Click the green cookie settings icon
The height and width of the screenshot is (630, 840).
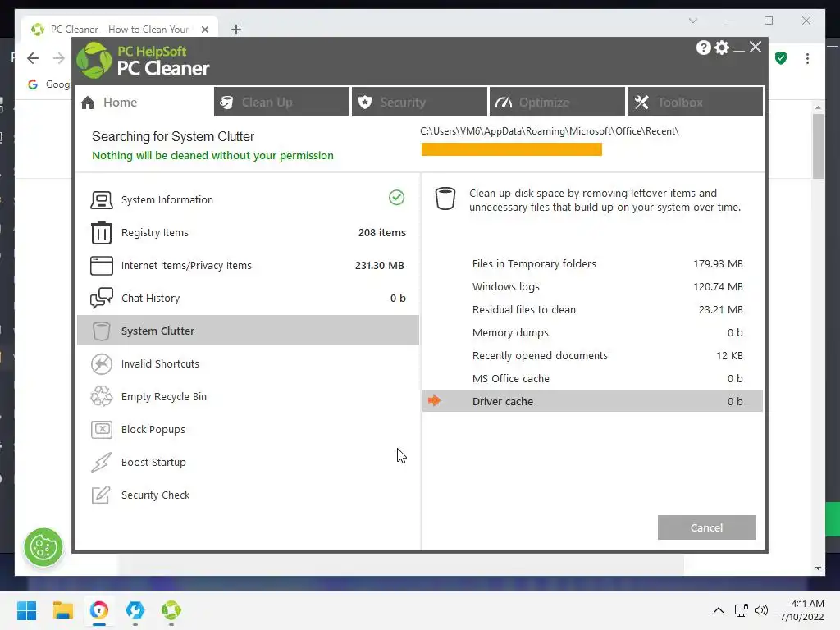(x=43, y=547)
